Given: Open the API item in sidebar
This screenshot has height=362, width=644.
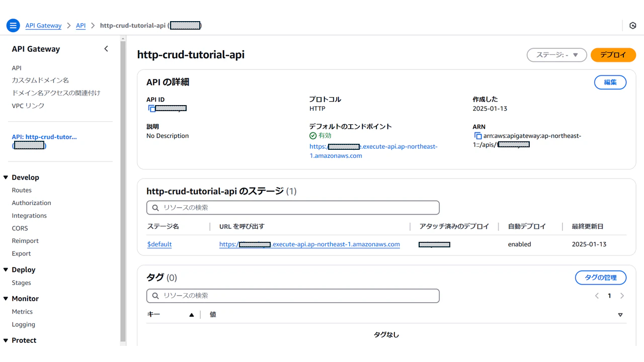Looking at the screenshot, I should (17, 68).
